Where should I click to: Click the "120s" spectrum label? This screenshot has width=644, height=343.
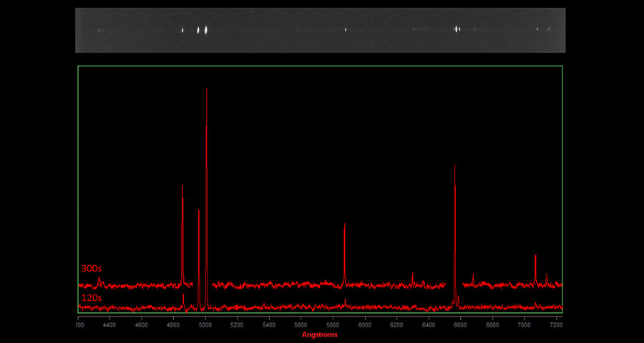point(91,297)
